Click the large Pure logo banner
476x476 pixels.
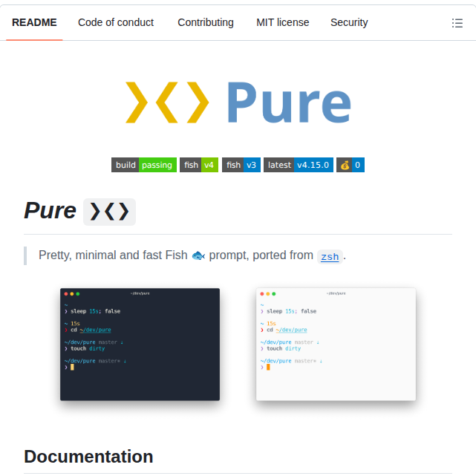click(x=238, y=102)
